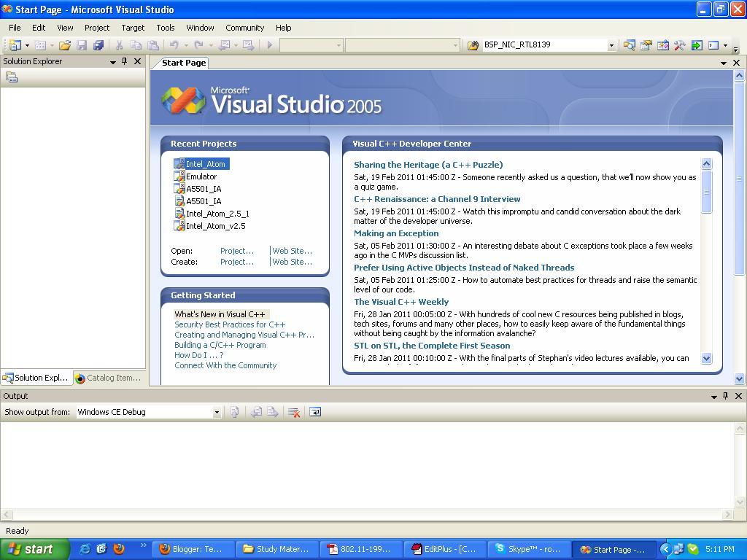Click 'Connect With the Community' link
The image size is (747, 560).
tap(225, 365)
